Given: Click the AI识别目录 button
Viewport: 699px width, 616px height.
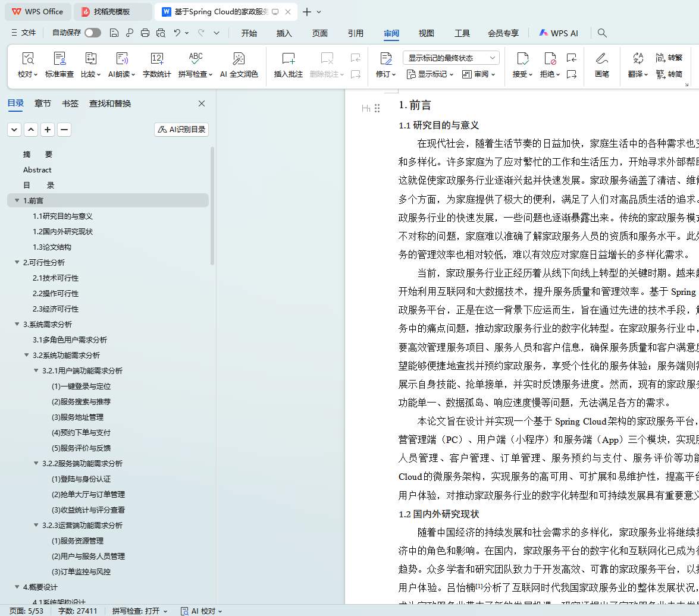Looking at the screenshot, I should (181, 130).
